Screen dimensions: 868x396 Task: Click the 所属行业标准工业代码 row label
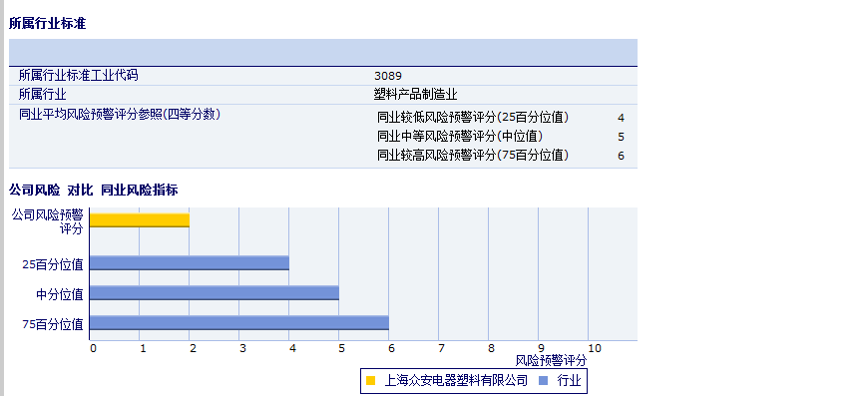click(78, 75)
